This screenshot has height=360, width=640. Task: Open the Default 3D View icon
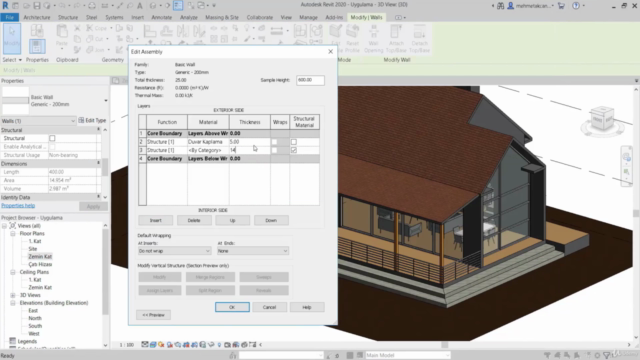tap(153, 6)
